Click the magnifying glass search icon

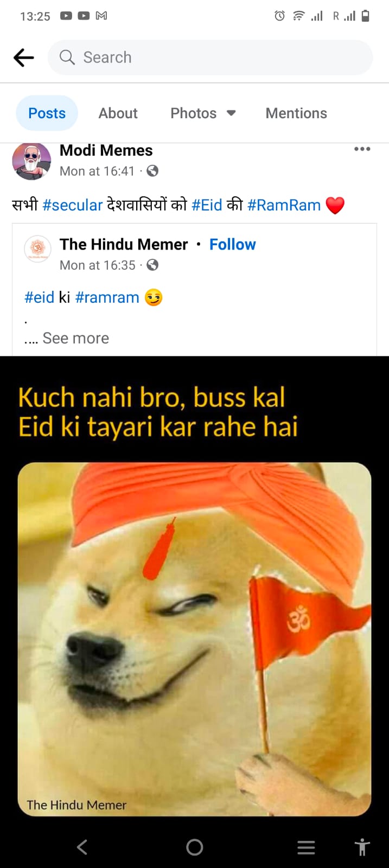(x=67, y=58)
